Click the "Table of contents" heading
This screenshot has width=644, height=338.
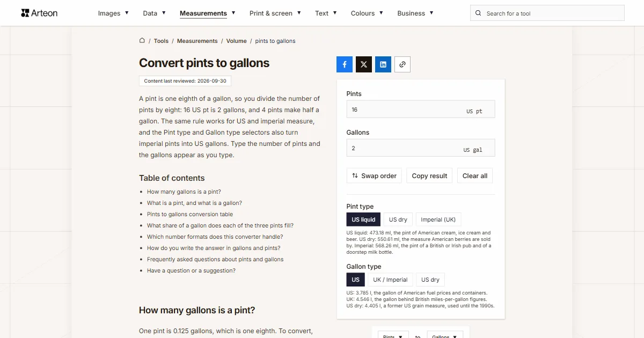[172, 178]
